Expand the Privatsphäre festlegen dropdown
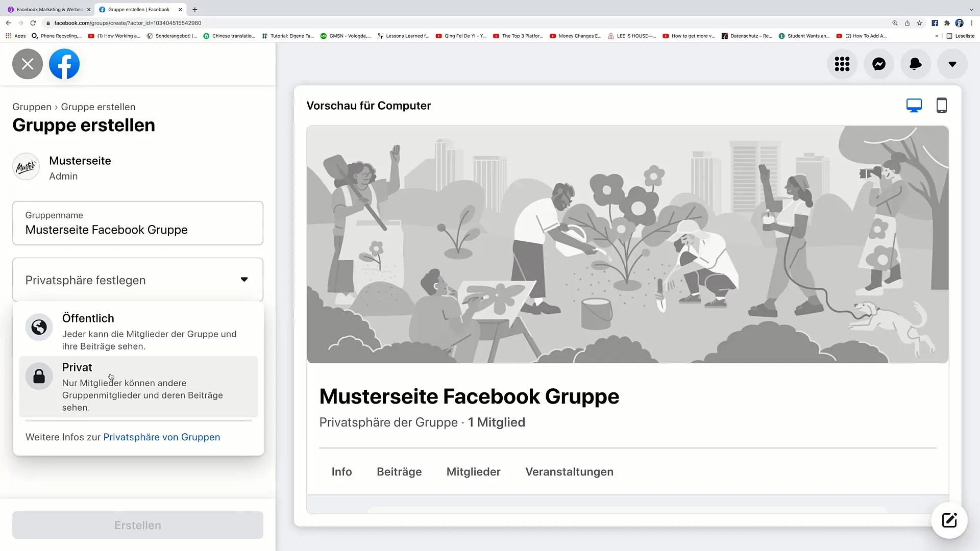Image resolution: width=980 pixels, height=551 pixels. point(138,280)
